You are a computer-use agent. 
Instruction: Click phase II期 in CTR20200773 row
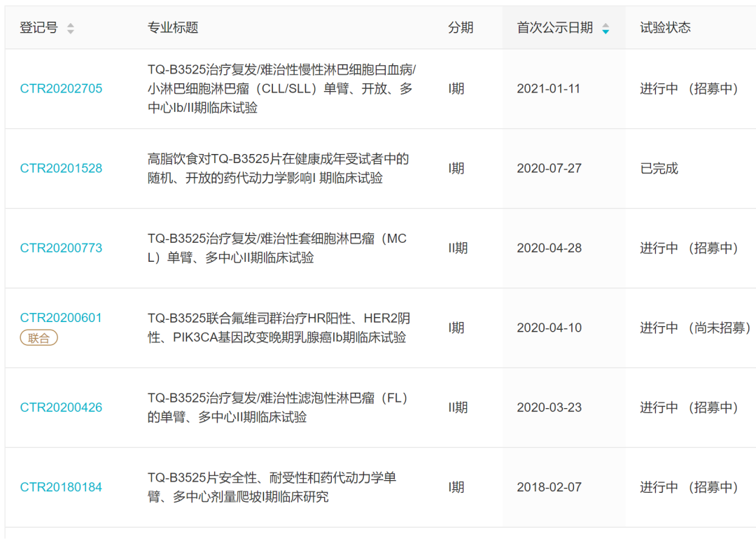point(458,248)
